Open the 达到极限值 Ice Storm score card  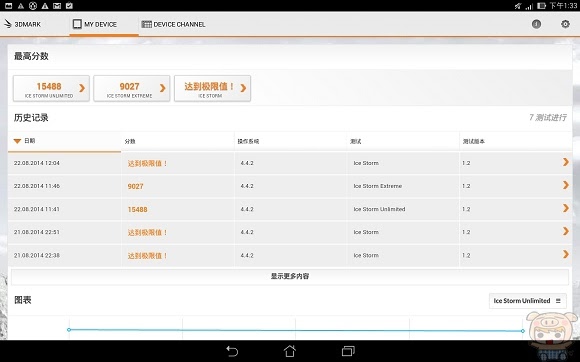(212, 88)
